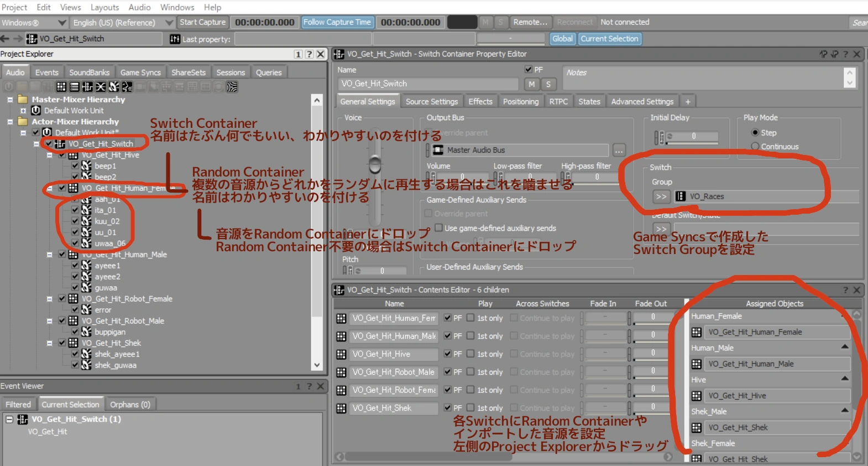
Task: Click the Contents Editor title container icon
Action: click(339, 290)
